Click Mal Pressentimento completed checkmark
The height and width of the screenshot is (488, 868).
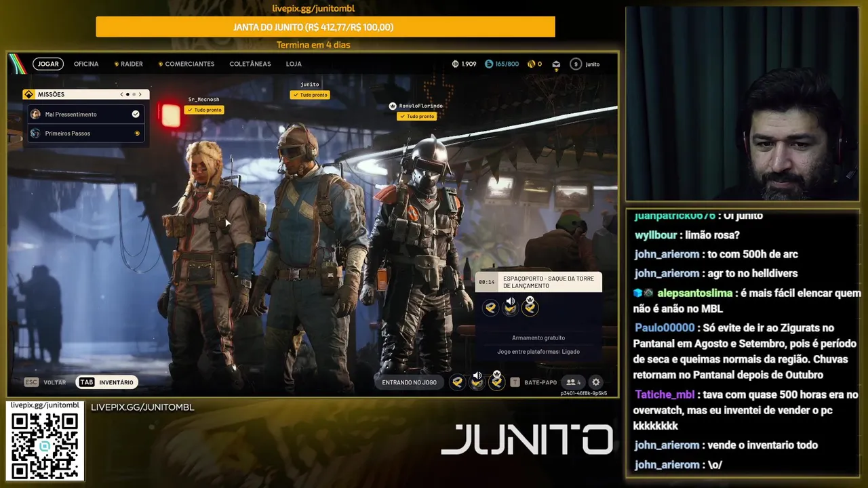pyautogui.click(x=136, y=114)
